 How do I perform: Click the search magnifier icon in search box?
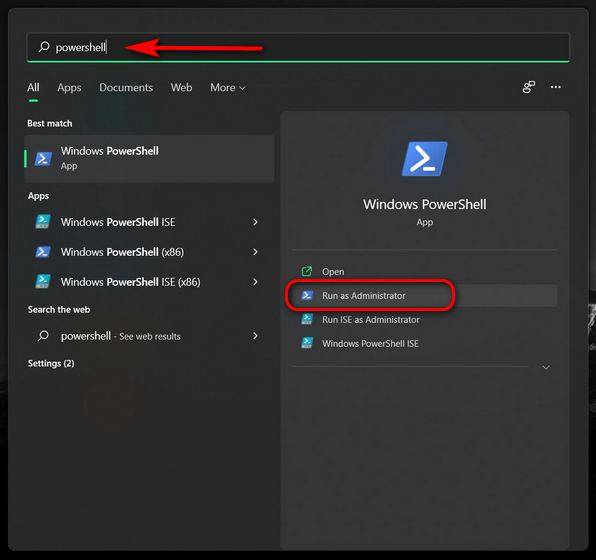tap(44, 47)
